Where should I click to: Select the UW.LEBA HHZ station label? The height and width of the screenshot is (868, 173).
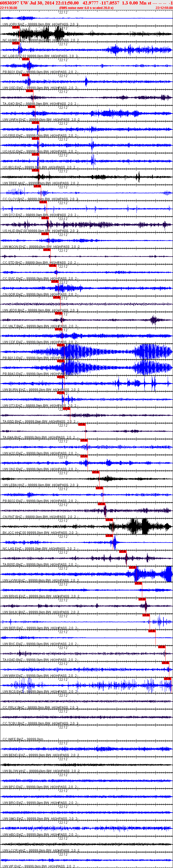tap(40, 485)
